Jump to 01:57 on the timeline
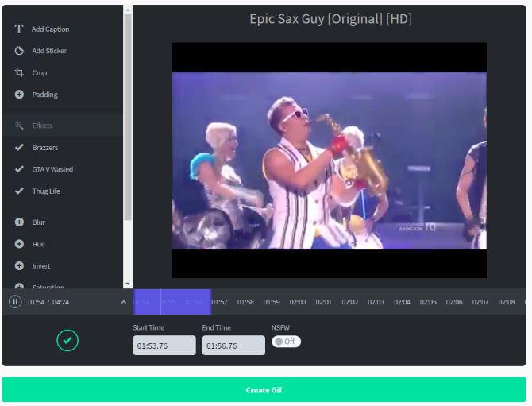This screenshot has height=406, width=532. (x=219, y=302)
